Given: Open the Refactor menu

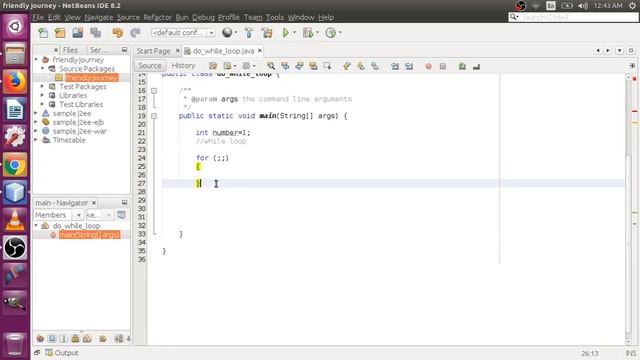Looking at the screenshot, I should click(158, 17).
